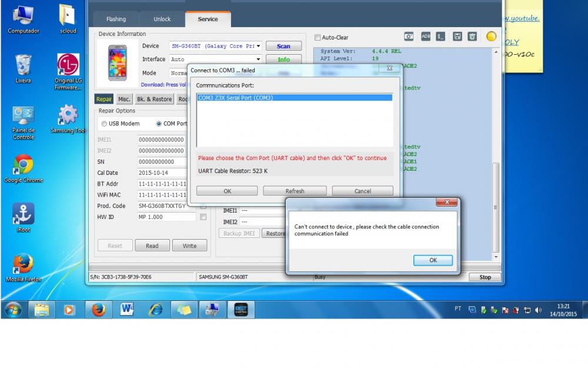The width and height of the screenshot is (588, 368).
Task: Open Painel de Controle desktop icon
Action: click(24, 123)
